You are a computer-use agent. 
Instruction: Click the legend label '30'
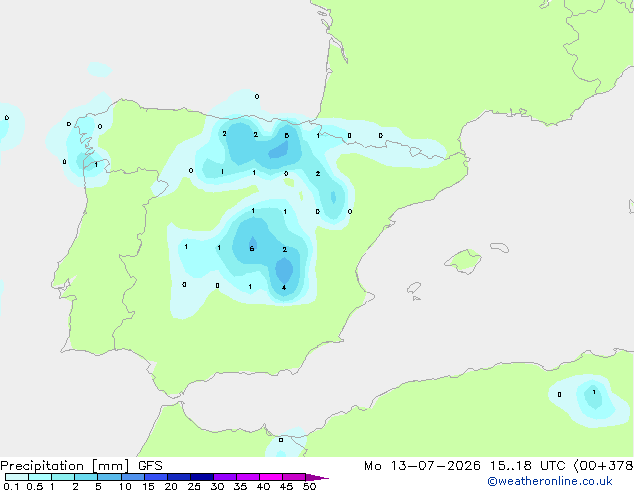click(x=217, y=486)
